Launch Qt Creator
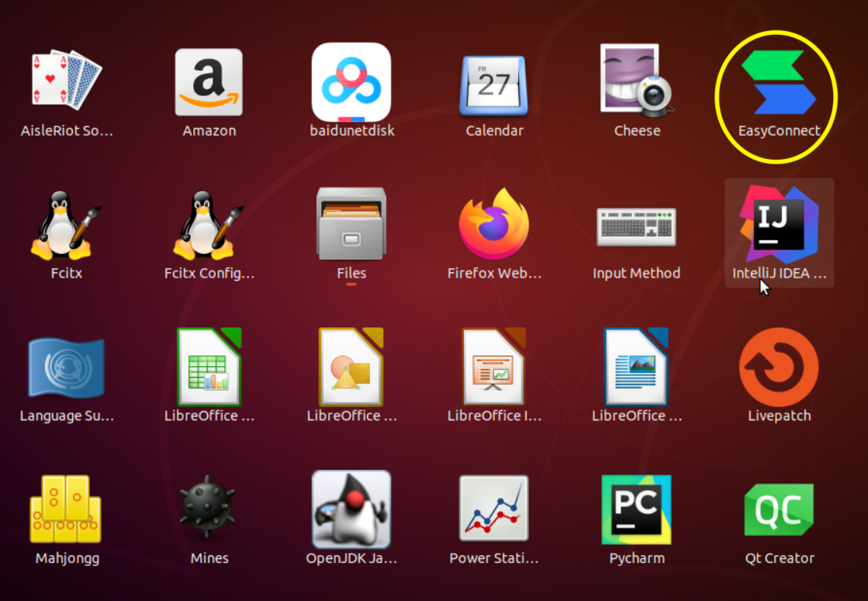Viewport: 868px width, 601px height. [779, 509]
